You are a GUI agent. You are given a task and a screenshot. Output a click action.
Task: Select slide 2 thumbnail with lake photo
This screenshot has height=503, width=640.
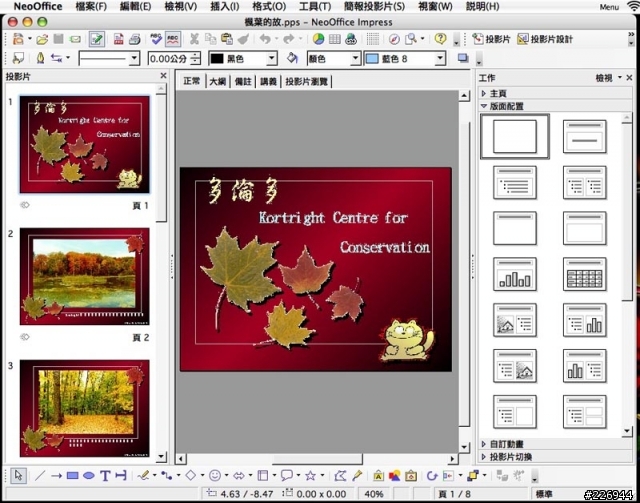[84, 276]
